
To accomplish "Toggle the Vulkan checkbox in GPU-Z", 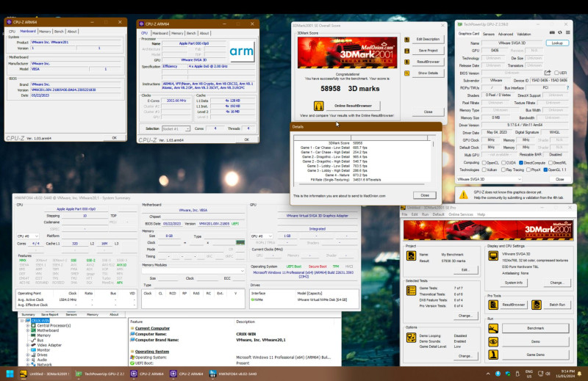I will coord(484,170).
